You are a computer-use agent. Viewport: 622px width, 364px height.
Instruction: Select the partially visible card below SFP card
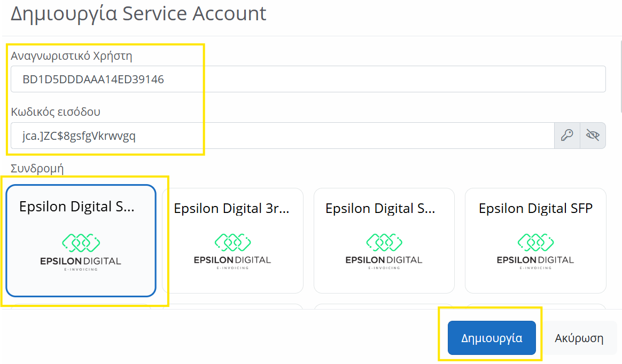tap(535, 306)
